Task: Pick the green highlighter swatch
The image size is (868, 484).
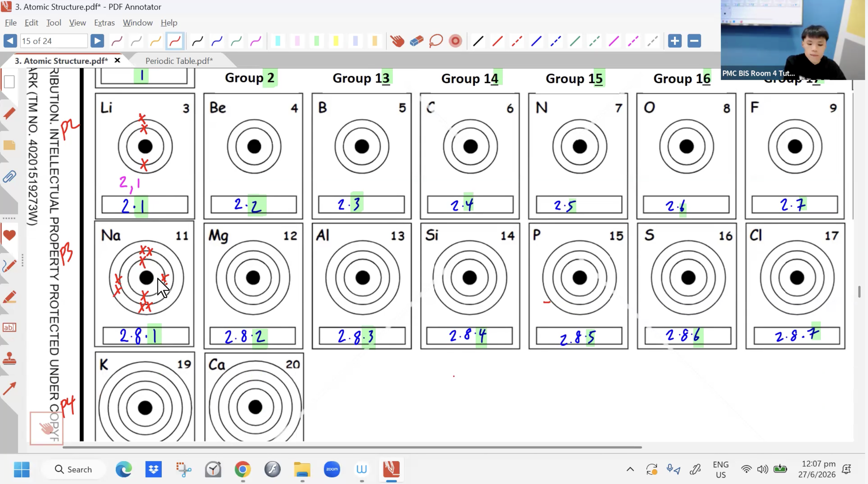Action: (317, 41)
